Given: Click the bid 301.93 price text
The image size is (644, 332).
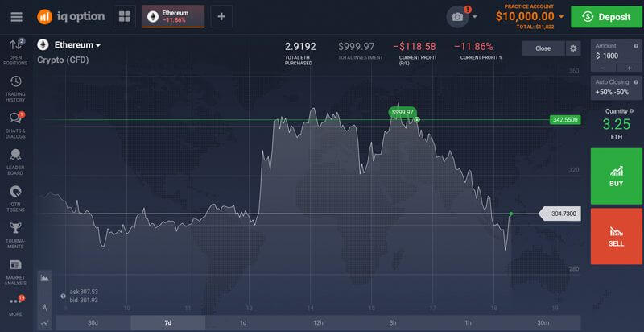Looking at the screenshot, I should [x=84, y=301].
